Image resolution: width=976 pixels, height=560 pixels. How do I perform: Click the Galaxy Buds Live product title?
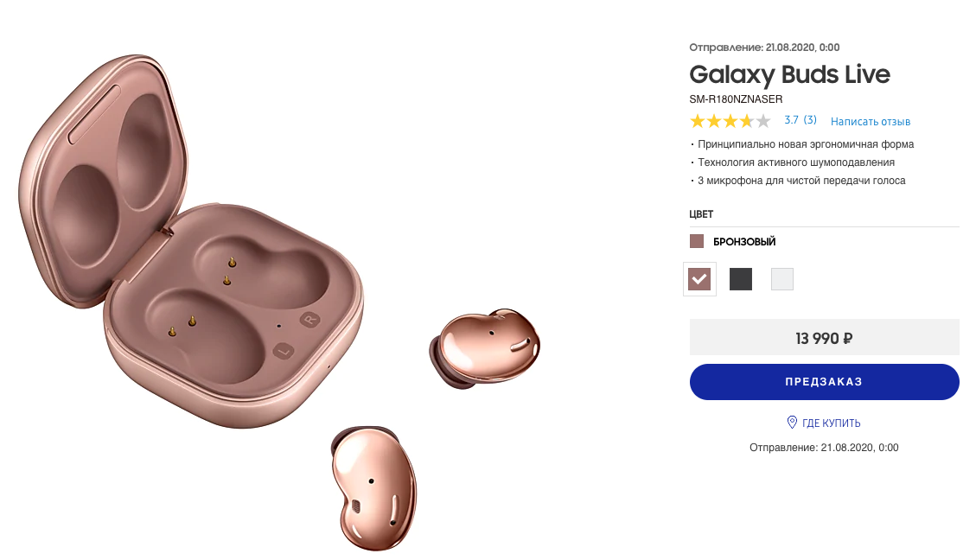(789, 74)
